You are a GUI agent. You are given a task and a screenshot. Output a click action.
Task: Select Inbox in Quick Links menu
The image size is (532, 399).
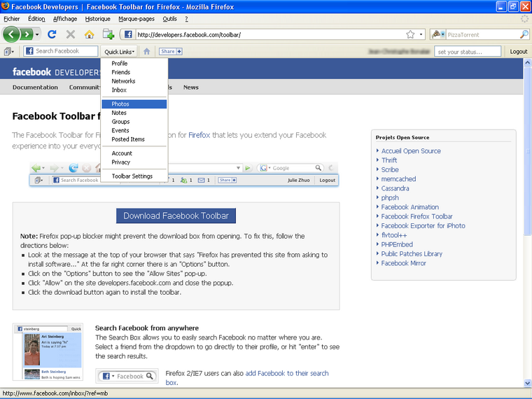click(x=134, y=90)
